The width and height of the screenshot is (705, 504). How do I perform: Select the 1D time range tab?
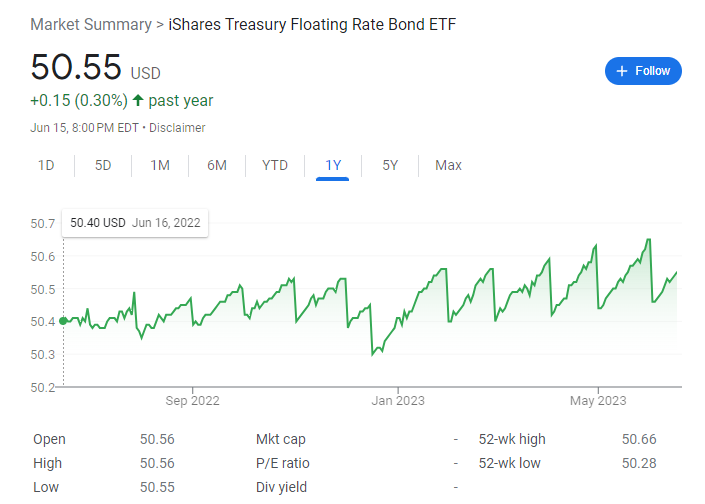[46, 165]
